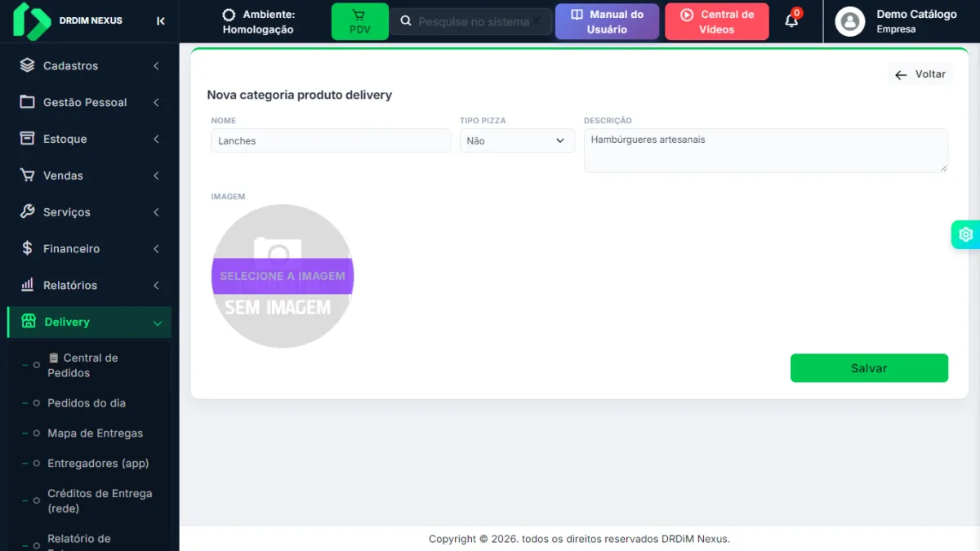Image resolution: width=980 pixels, height=551 pixels.
Task: Expand the Gestão Pessoal chevron
Action: [x=156, y=102]
